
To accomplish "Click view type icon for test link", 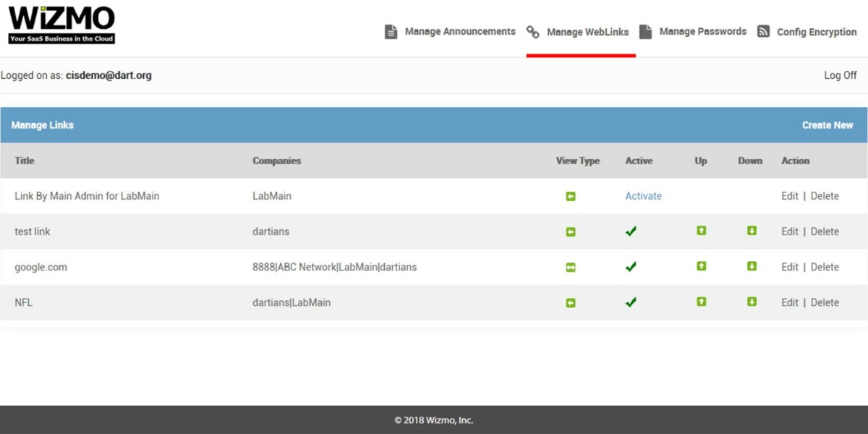I will pyautogui.click(x=571, y=231).
